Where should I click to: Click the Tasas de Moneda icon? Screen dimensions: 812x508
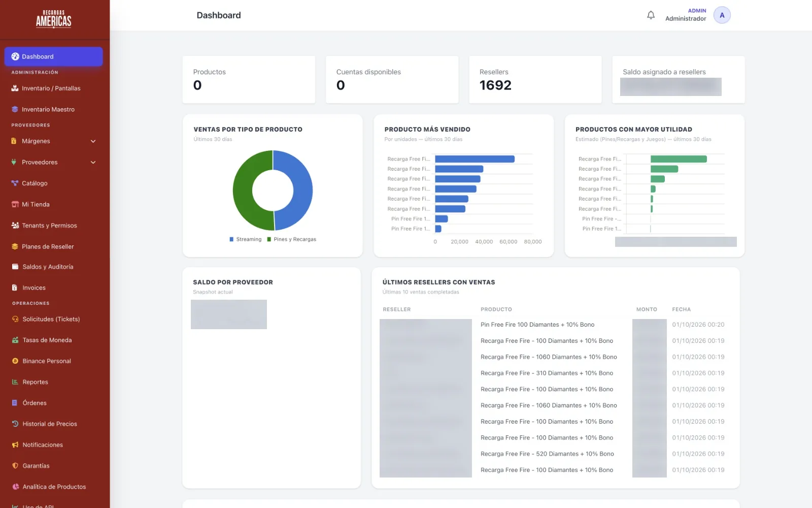click(15, 340)
